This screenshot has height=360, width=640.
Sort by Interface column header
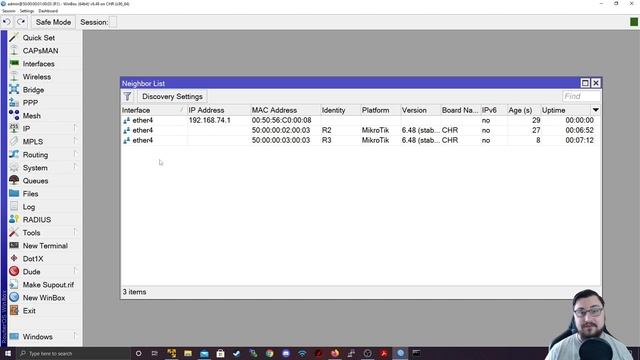coord(153,110)
